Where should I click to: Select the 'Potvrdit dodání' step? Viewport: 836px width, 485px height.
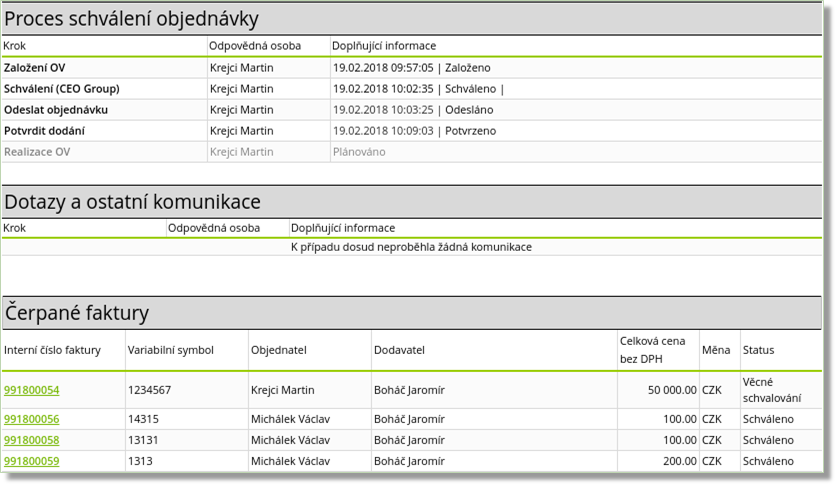pyautogui.click(x=44, y=131)
